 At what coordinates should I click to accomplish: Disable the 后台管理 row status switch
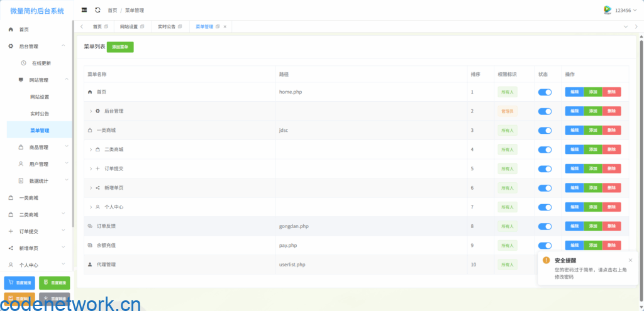(x=545, y=111)
